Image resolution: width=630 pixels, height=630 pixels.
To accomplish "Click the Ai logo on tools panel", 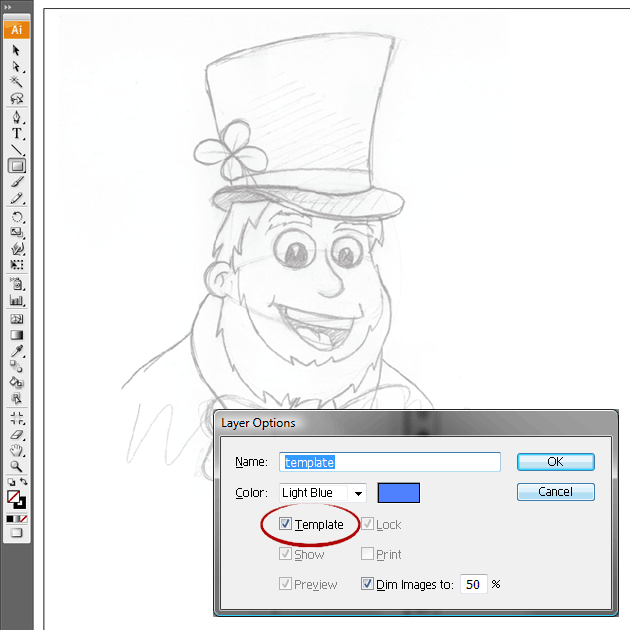I will (17, 30).
